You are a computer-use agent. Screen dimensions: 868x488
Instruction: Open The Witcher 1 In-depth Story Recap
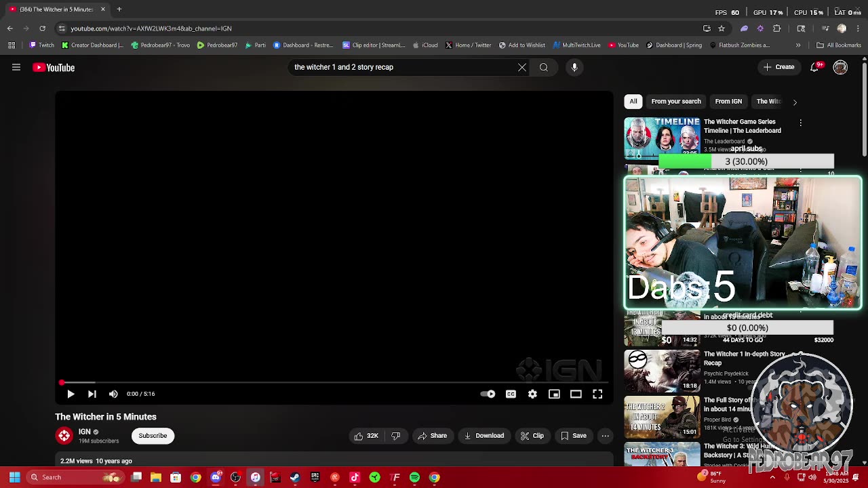[x=744, y=359]
